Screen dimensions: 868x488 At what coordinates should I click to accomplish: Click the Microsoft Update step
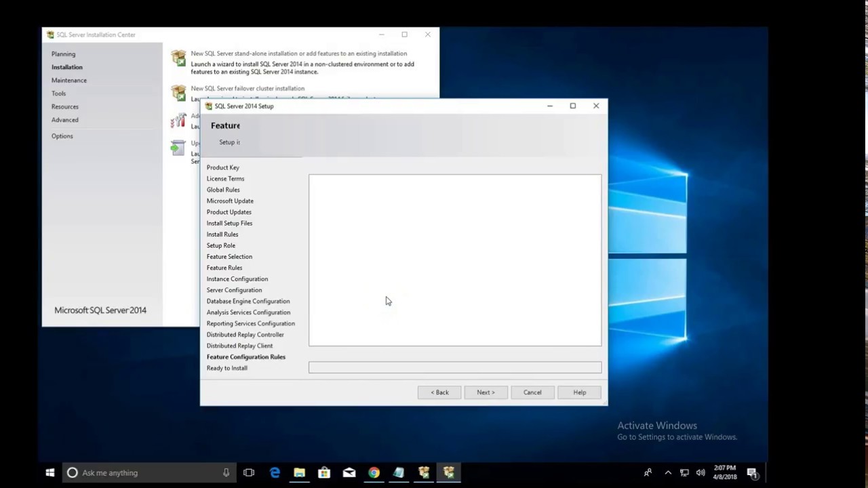click(230, 201)
